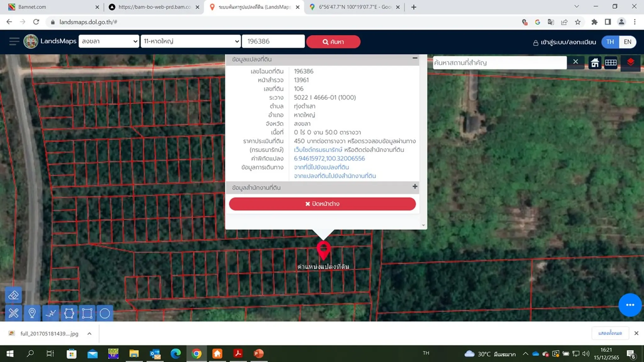The image size is (644, 362).
Task: Click the share page icon
Action: [x=564, y=22]
